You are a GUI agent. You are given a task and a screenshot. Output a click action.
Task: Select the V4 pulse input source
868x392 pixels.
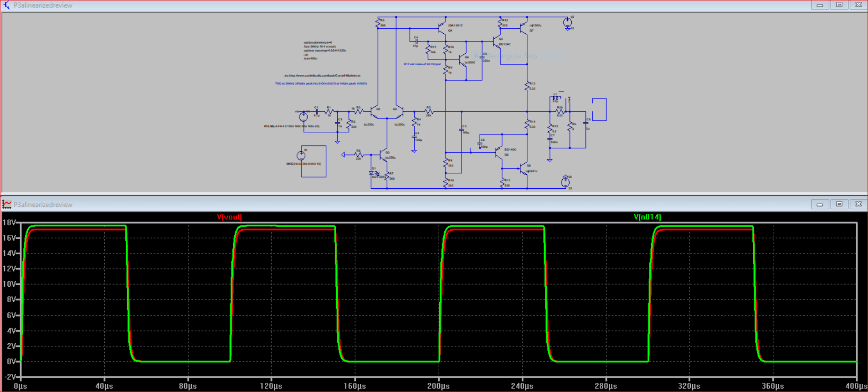coord(303,117)
